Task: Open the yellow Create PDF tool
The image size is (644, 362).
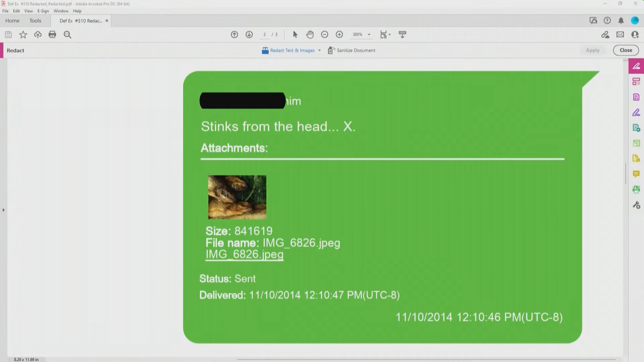Action: (x=636, y=159)
